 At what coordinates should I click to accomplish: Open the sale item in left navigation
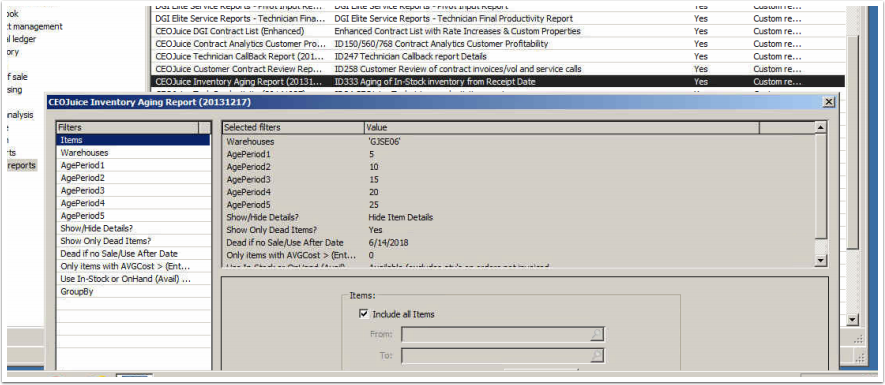pyautogui.click(x=17, y=77)
